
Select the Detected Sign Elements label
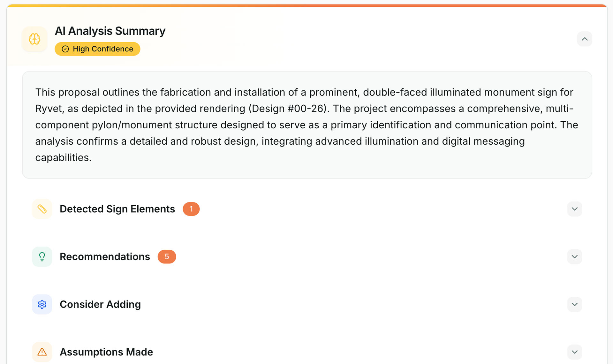tap(117, 209)
